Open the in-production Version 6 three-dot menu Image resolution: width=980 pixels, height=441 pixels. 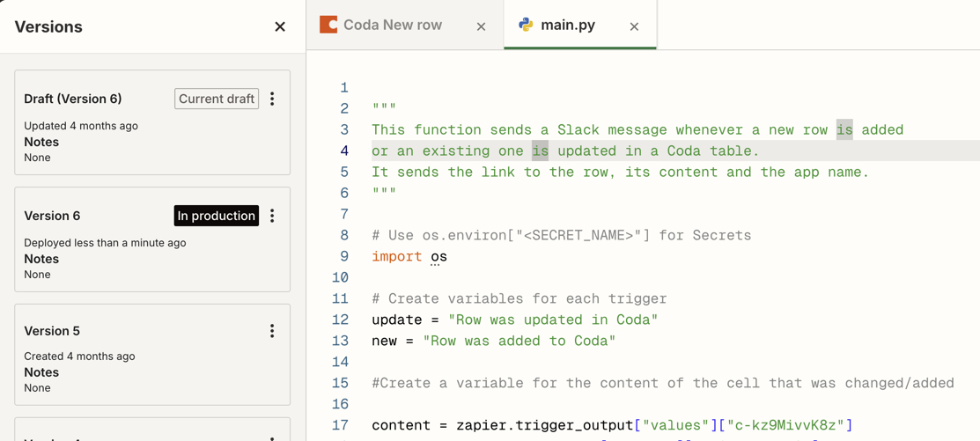click(x=272, y=216)
